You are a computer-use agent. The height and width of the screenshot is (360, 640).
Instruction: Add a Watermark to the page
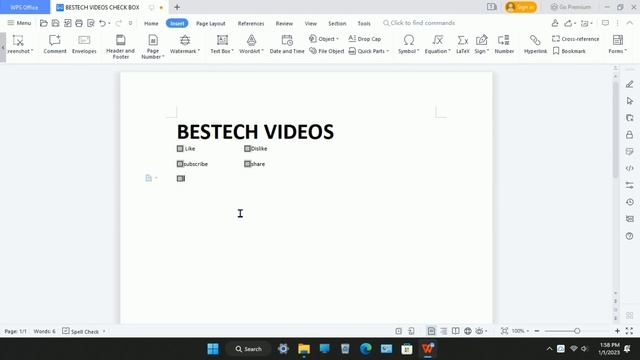[185, 44]
